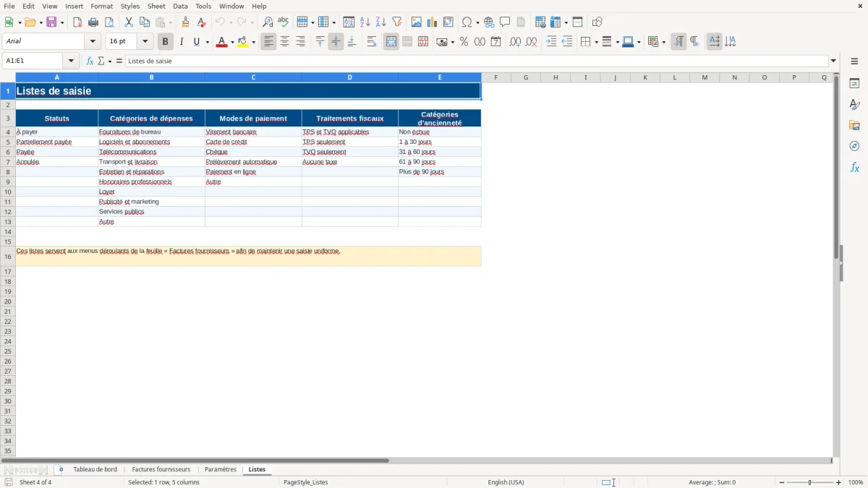Viewport: 868px width, 488px height.
Task: Click the Font Color red swatch
Action: tap(221, 42)
